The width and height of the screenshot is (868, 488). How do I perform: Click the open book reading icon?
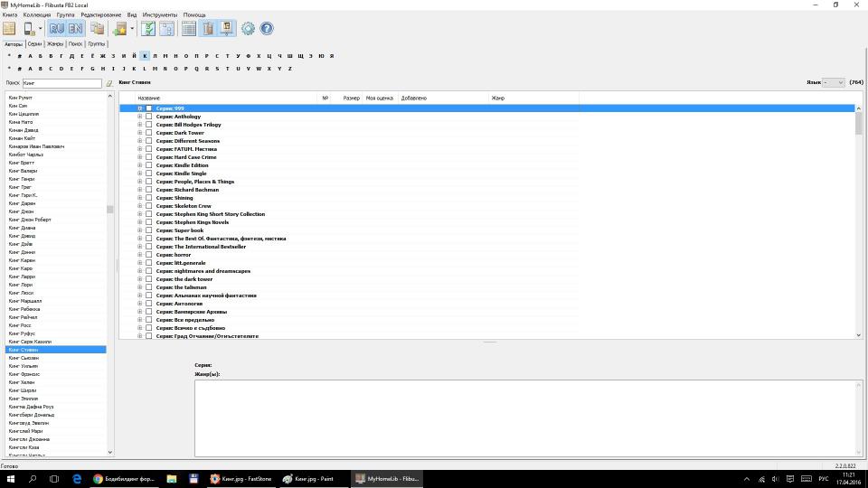click(10, 29)
